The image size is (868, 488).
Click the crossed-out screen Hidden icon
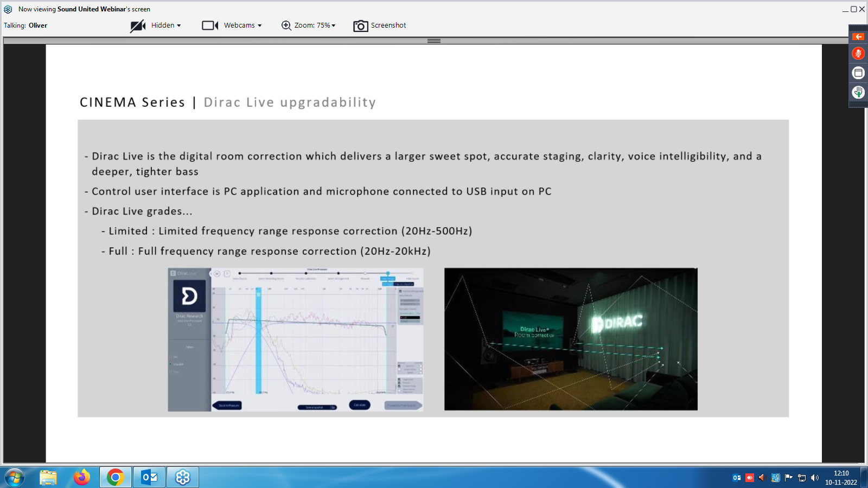tap(138, 25)
